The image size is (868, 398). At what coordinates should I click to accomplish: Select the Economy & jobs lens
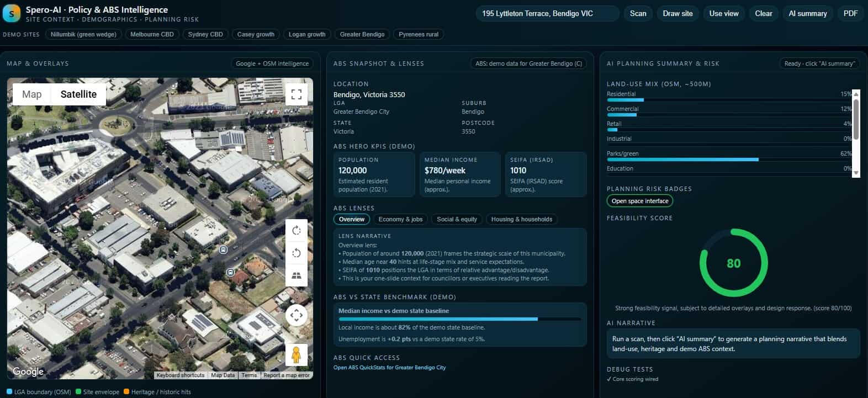tap(400, 219)
